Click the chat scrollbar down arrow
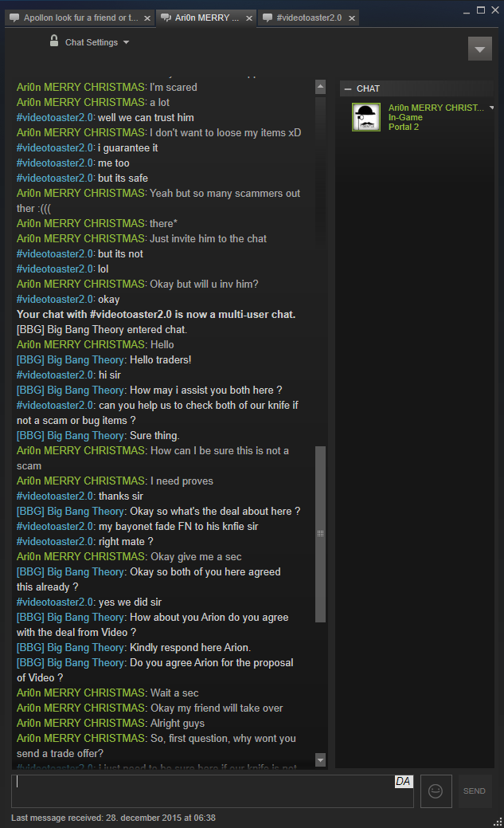504x828 pixels. coord(320,760)
